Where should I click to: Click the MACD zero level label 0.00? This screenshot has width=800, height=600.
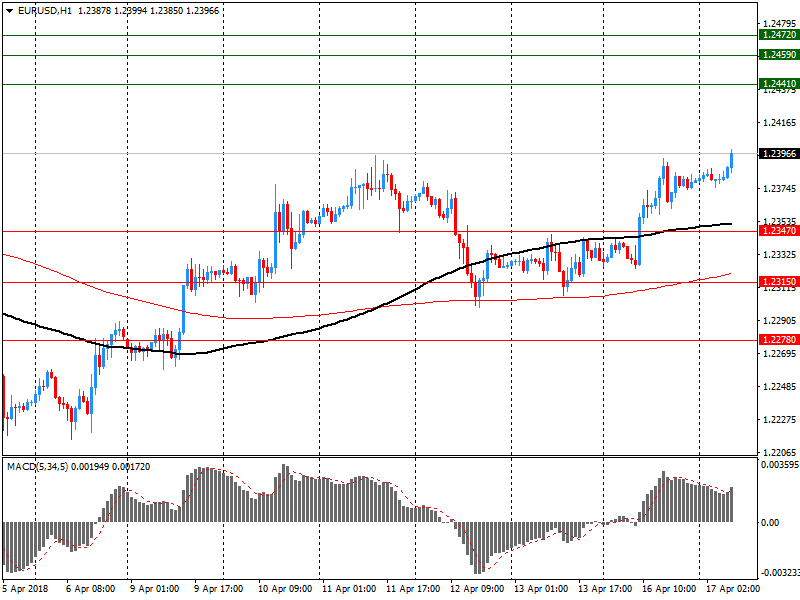770,522
